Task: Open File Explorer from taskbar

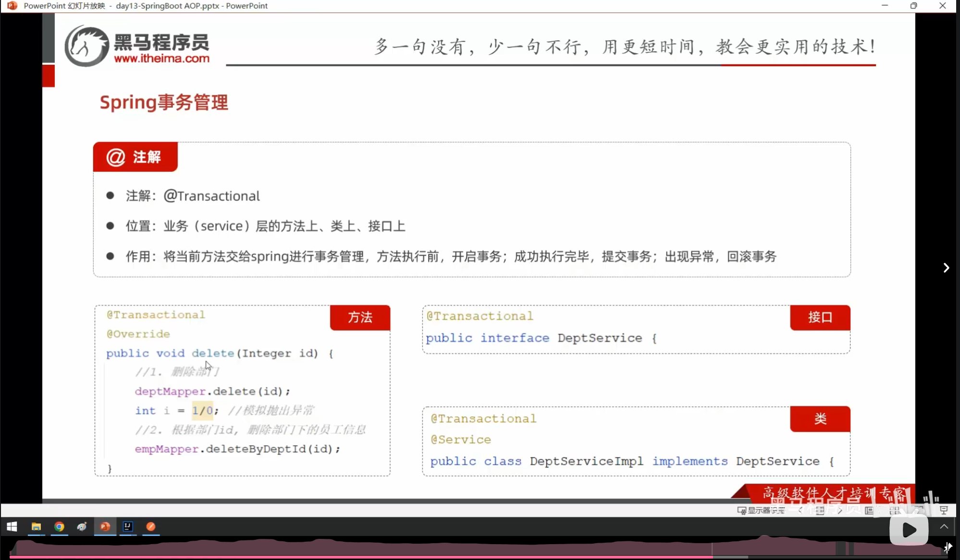Action: tap(36, 527)
